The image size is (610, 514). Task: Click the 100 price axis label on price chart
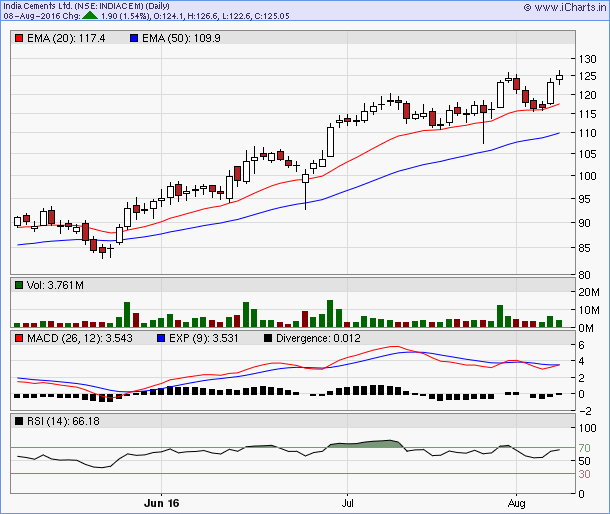(x=587, y=176)
